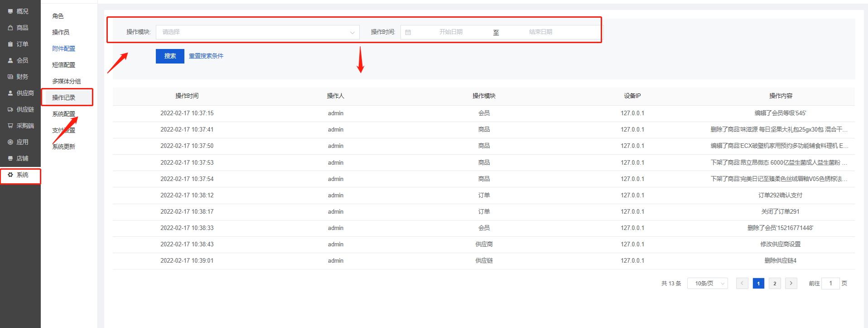Click the 商品 goods bag icon
This screenshot has width=868, height=328.
(10, 28)
